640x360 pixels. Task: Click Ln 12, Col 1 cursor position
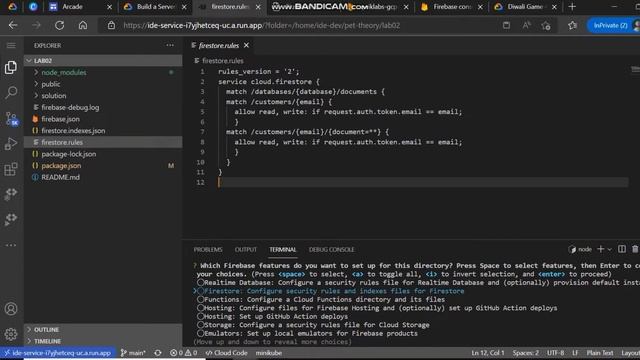(x=487, y=353)
